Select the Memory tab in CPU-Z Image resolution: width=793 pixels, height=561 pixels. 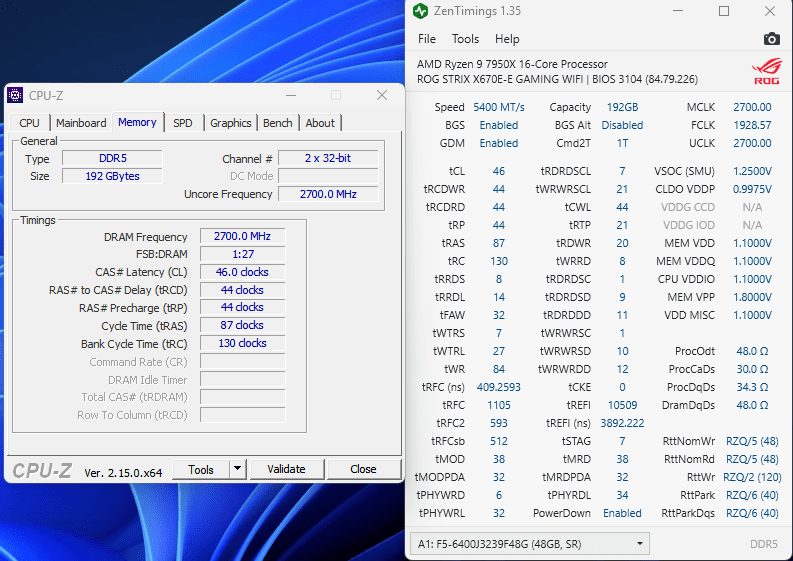pyautogui.click(x=137, y=122)
